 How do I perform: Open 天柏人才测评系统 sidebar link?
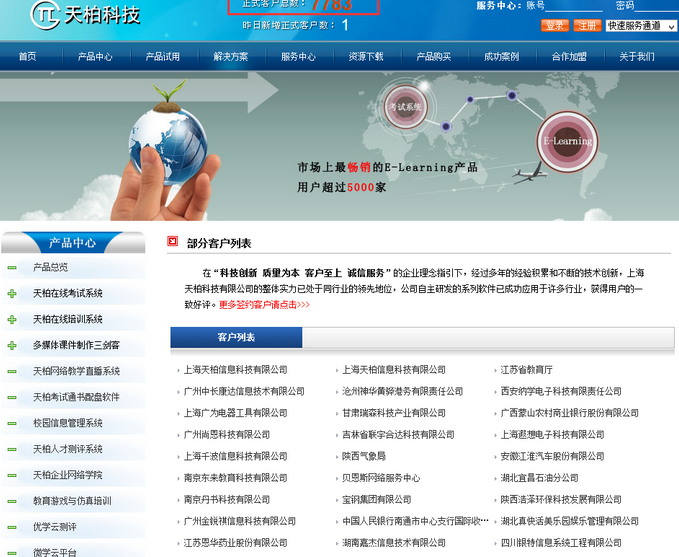pyautogui.click(x=68, y=450)
